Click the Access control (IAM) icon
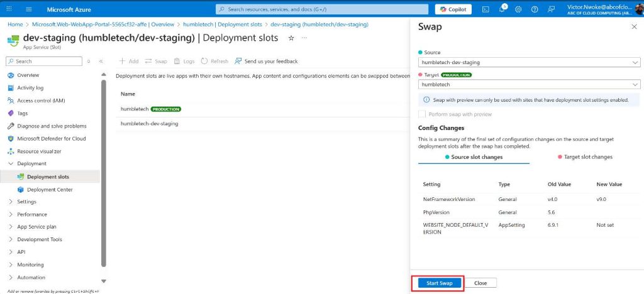The image size is (644, 294). pos(11,101)
